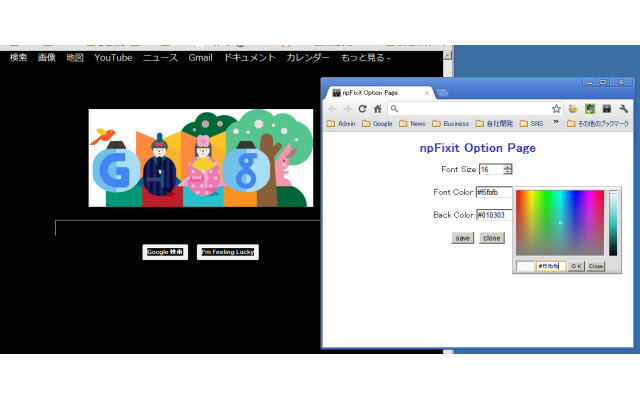This screenshot has width=640, height=400.
Task: Open the 自社開発 bookmark folder
Action: point(494,123)
